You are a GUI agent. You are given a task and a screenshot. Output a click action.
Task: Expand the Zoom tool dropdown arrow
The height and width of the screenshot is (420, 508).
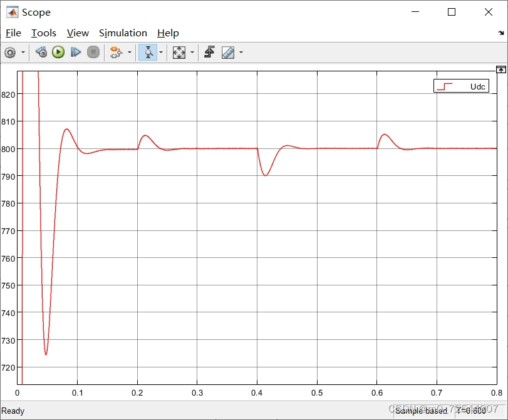coord(161,52)
